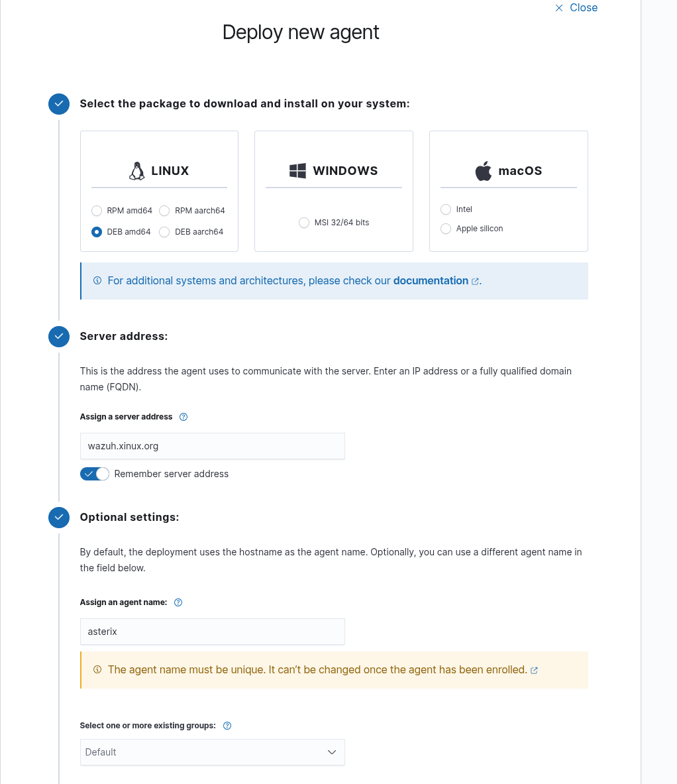Expand groups list using the chevron arrow
Image resolution: width=677 pixels, height=784 pixels.
coord(332,752)
